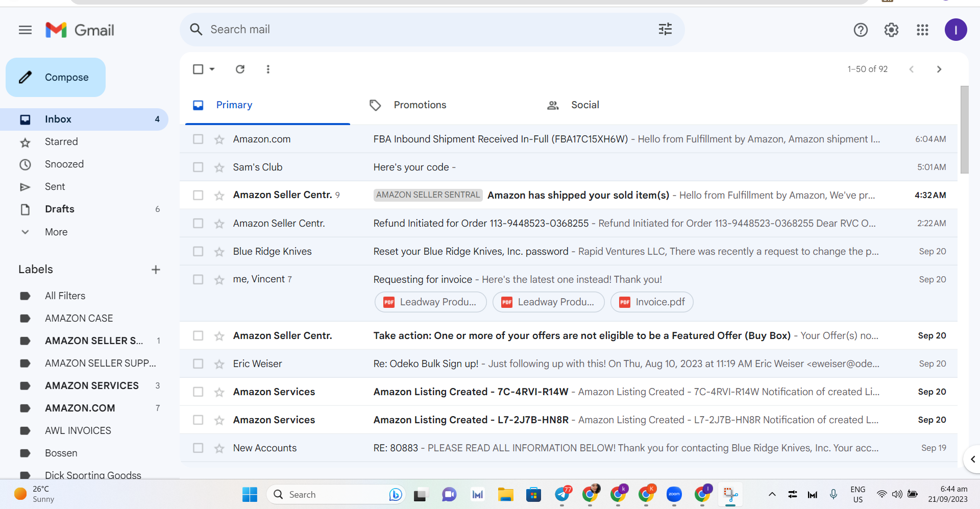Open Zoom from the taskbar

[x=674, y=494]
